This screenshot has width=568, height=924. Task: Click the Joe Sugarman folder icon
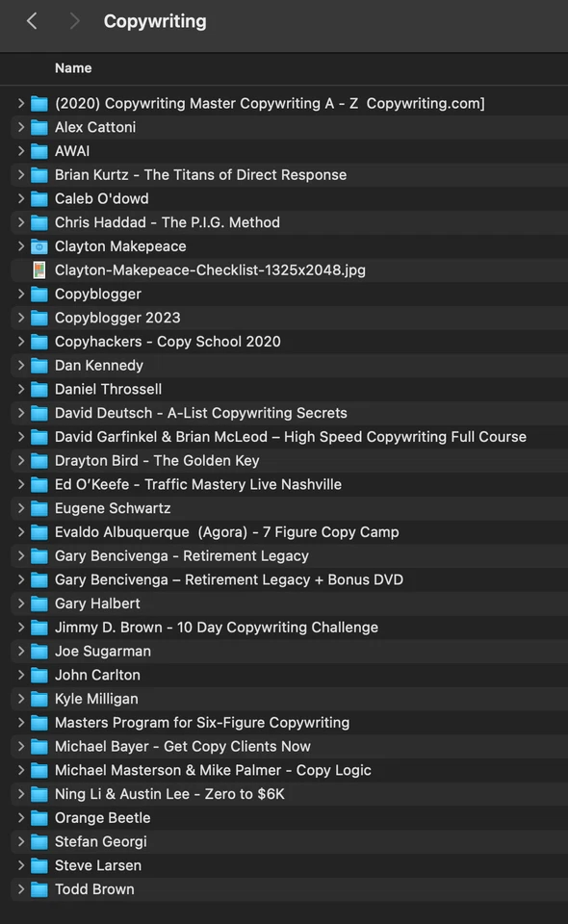click(x=39, y=652)
